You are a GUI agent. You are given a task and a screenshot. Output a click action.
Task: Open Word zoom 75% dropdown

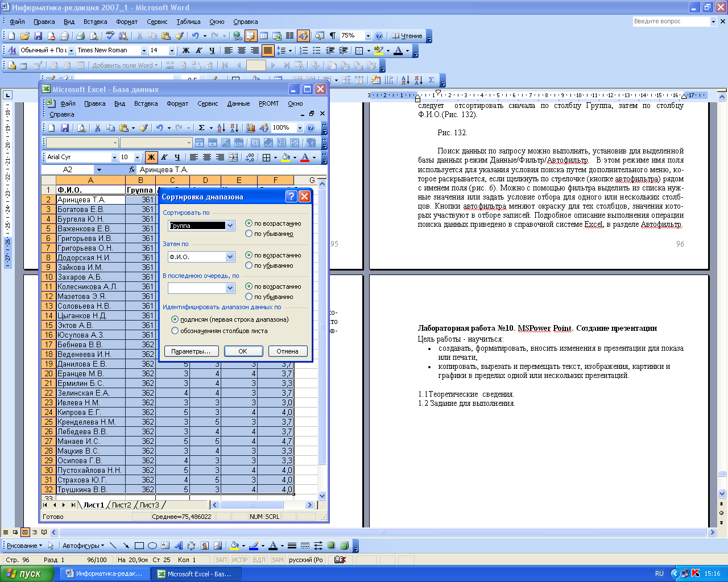click(368, 36)
